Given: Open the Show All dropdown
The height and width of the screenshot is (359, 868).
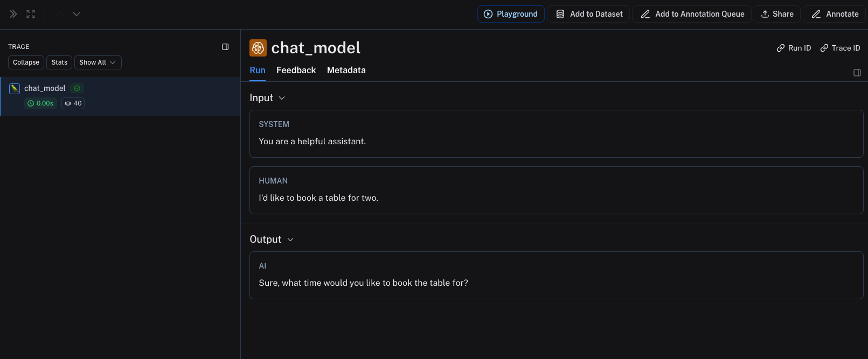Looking at the screenshot, I should point(98,62).
